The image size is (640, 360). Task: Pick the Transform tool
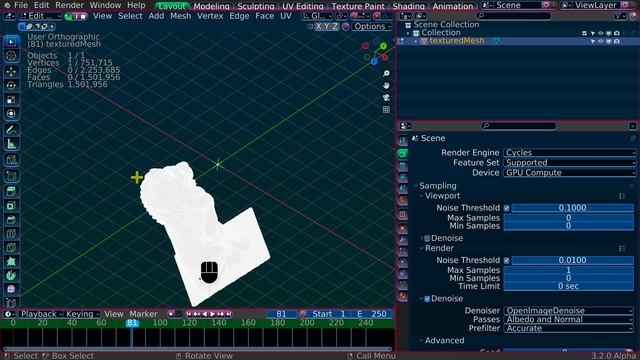11,113
